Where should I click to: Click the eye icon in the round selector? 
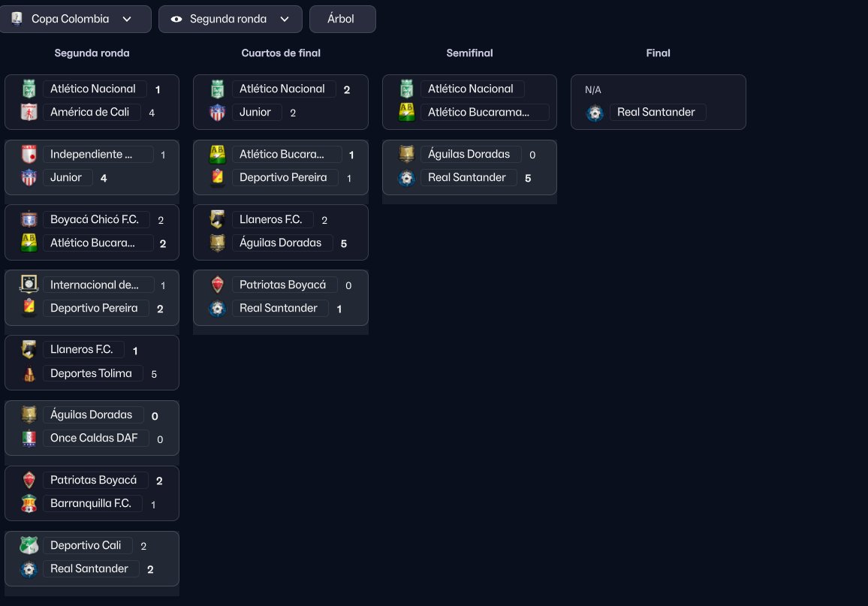click(x=176, y=19)
